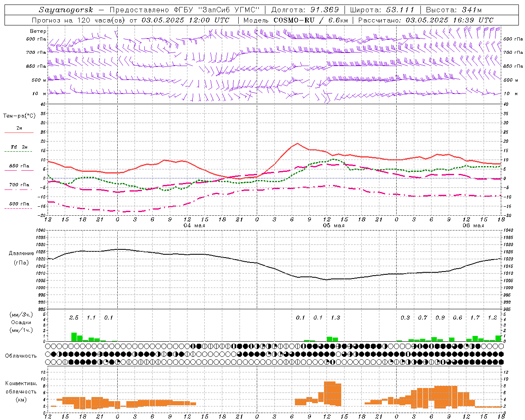Click the Конвективн. panel label
The width and height of the screenshot is (525, 420).
(21, 383)
